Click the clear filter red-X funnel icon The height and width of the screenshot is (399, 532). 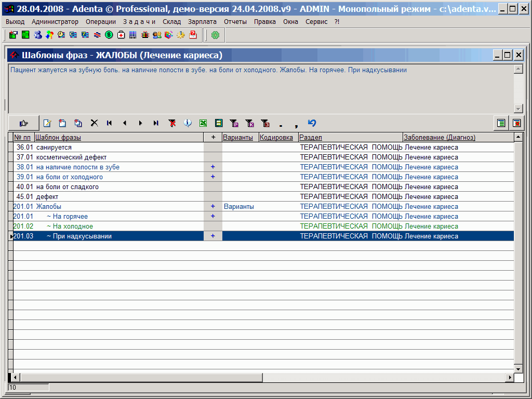(x=172, y=123)
